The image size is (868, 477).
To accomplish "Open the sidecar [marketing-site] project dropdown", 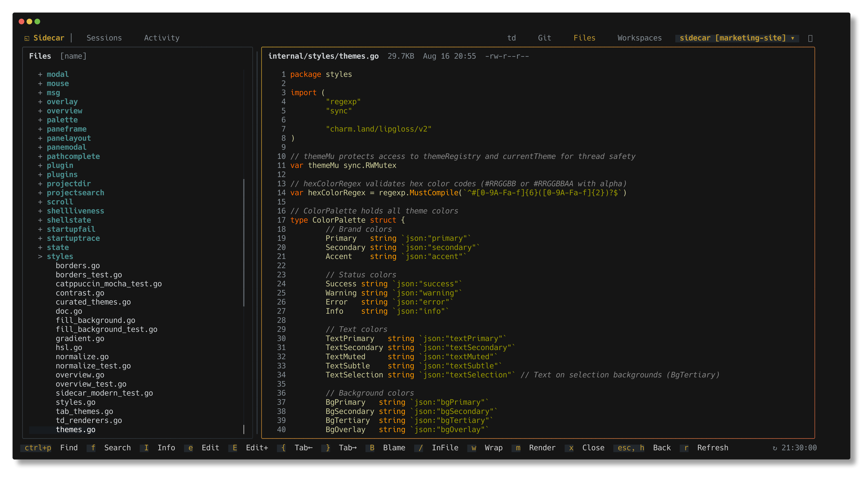I will [737, 38].
